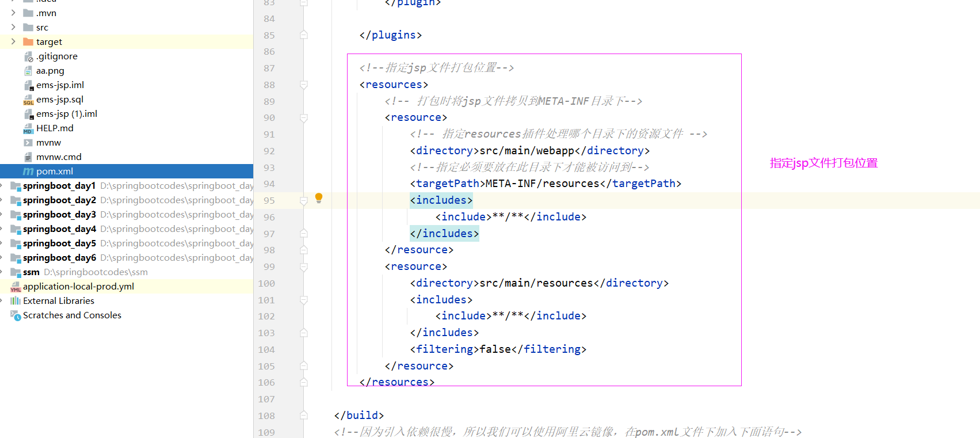The height and width of the screenshot is (438, 980).
Task: Collapse the includes tag at line 95
Action: pyautogui.click(x=304, y=200)
